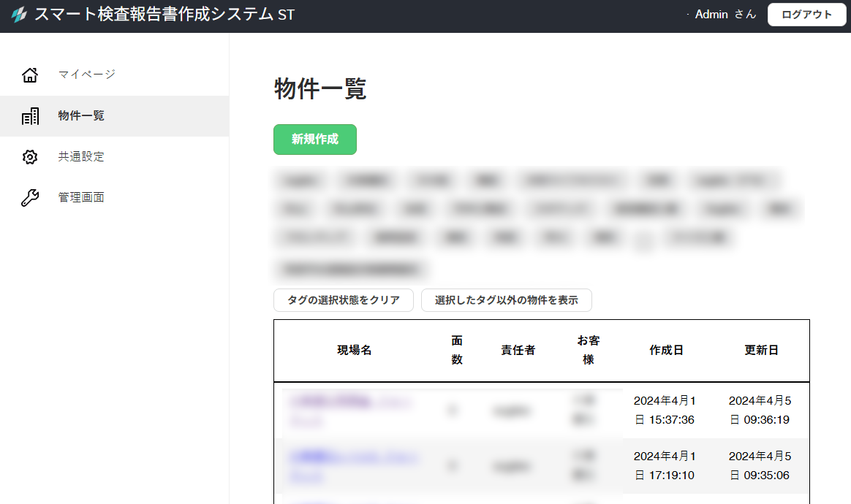Open the 管理画面 sidebar entry

click(x=81, y=198)
